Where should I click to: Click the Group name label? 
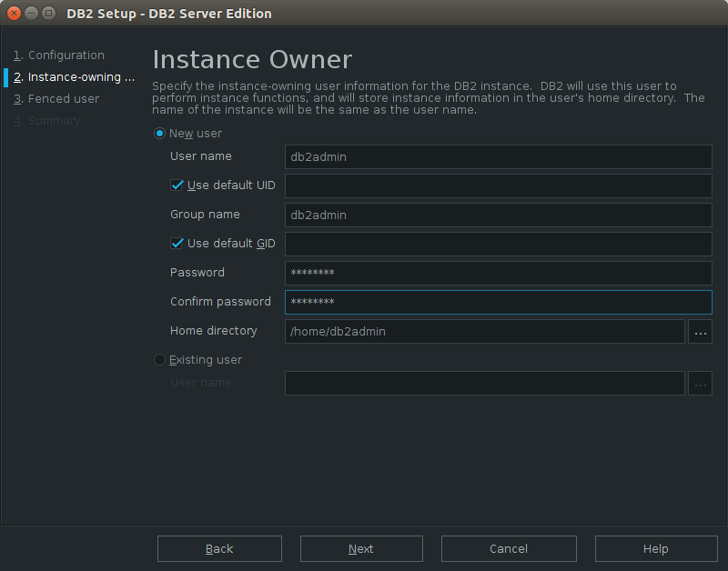[206, 215]
